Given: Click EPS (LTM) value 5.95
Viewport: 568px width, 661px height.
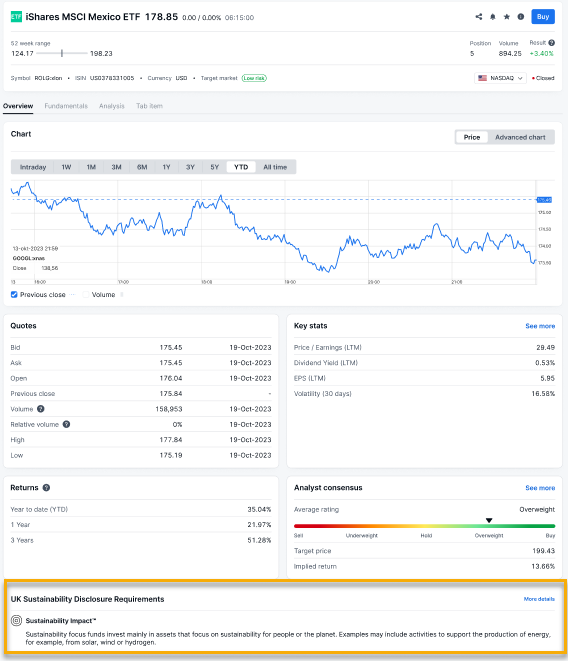Looking at the screenshot, I should click(x=547, y=378).
